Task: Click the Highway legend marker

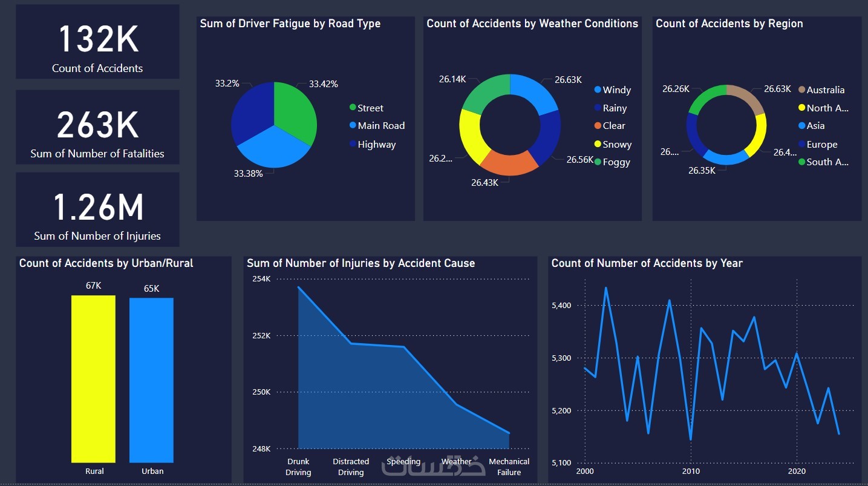Action: [x=353, y=144]
